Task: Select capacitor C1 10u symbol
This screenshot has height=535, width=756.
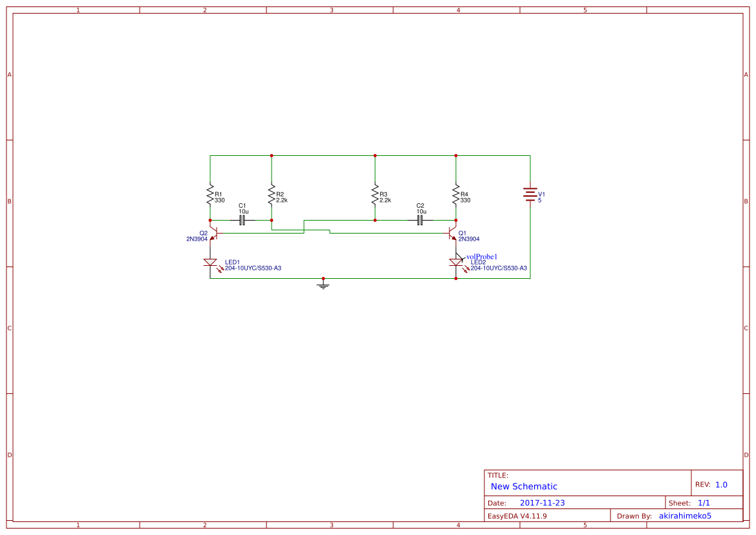Action: pos(242,220)
